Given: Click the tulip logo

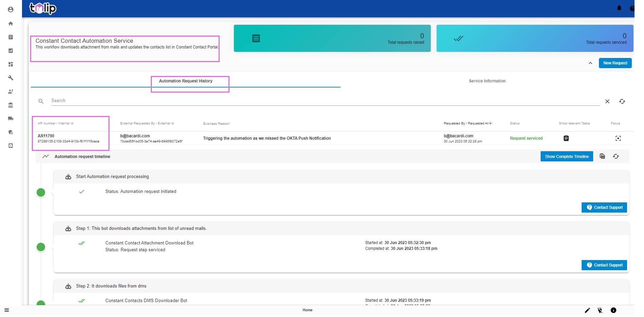Looking at the screenshot, I should click(x=43, y=8).
